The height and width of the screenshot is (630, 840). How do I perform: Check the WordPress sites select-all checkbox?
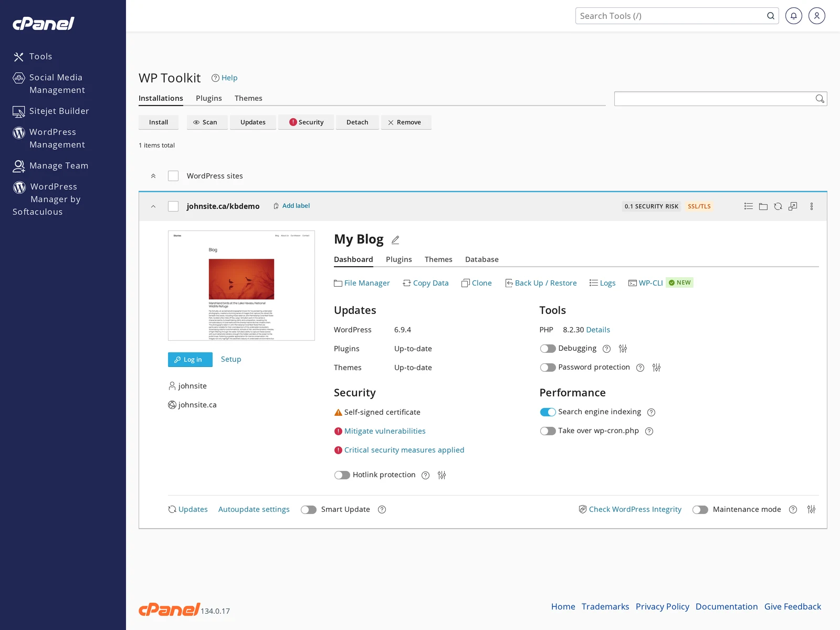pyautogui.click(x=173, y=176)
